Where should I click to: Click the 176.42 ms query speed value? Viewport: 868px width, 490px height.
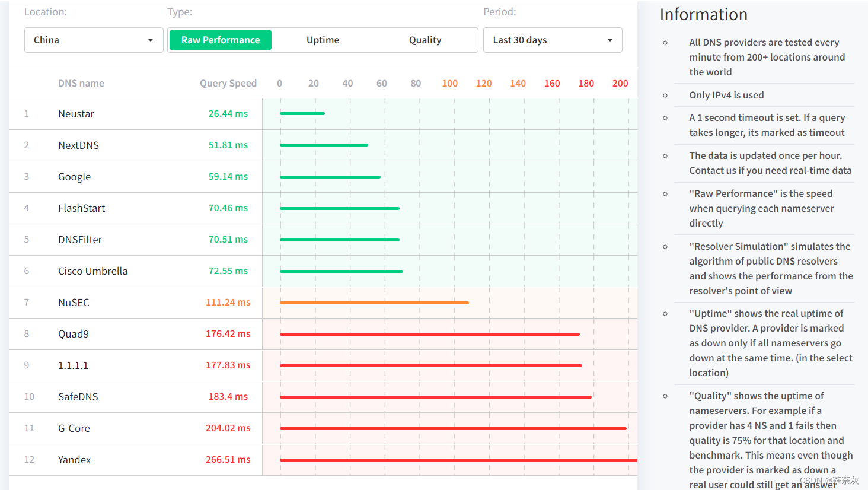[228, 333]
